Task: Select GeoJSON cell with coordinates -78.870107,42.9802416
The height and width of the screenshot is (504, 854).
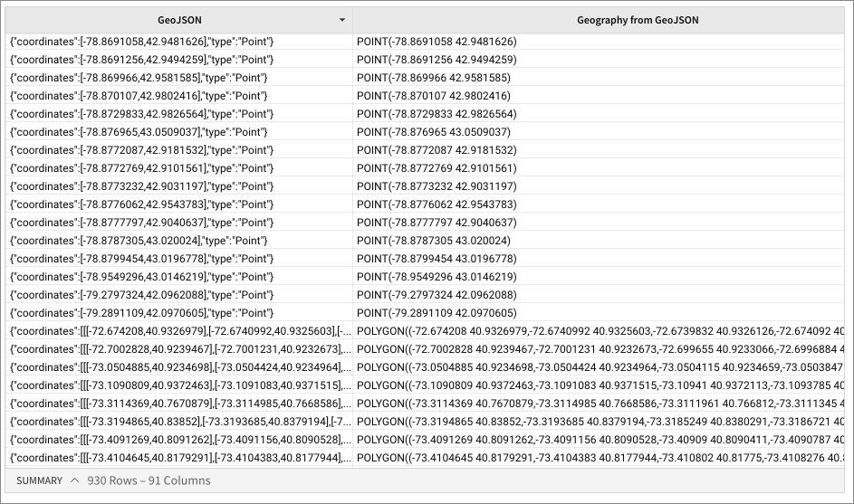Action: pyautogui.click(x=138, y=96)
